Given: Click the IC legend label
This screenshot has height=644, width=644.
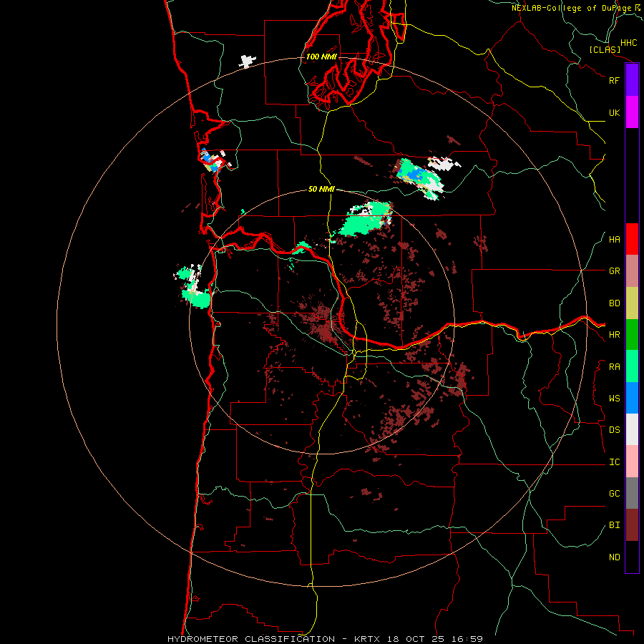Looking at the screenshot, I should [614, 462].
